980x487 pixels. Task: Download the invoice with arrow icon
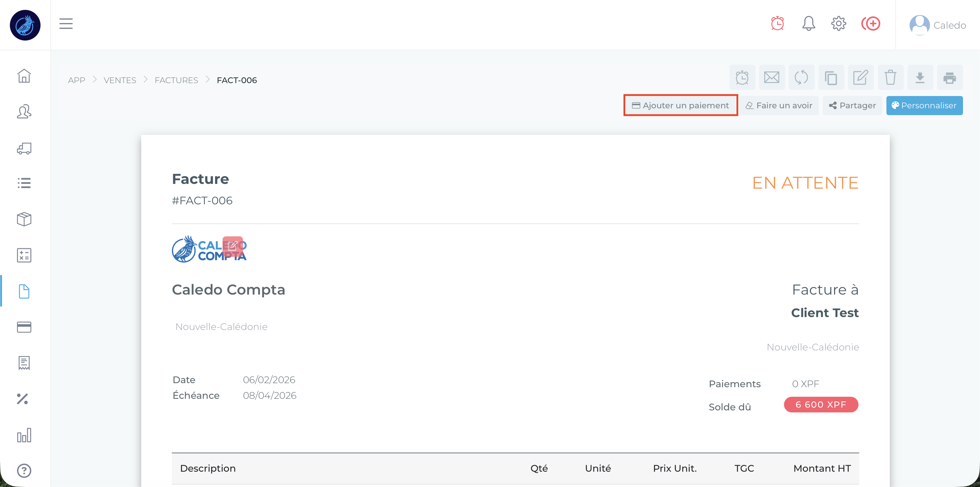[920, 78]
